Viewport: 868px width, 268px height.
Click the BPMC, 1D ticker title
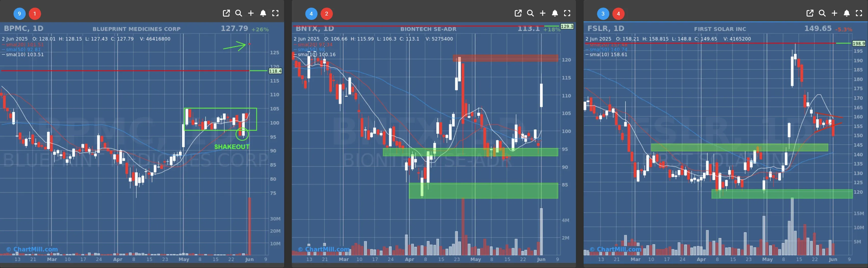tap(24, 29)
